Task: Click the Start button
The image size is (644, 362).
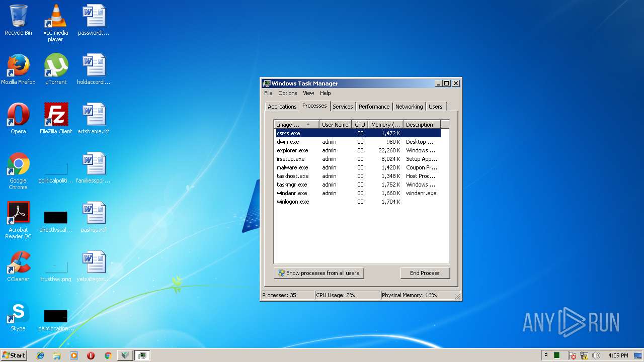Action: pos(14,355)
